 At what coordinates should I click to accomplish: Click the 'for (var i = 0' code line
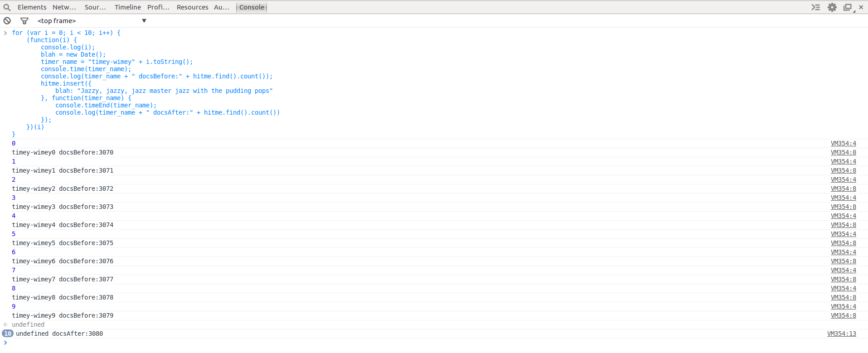(x=66, y=33)
